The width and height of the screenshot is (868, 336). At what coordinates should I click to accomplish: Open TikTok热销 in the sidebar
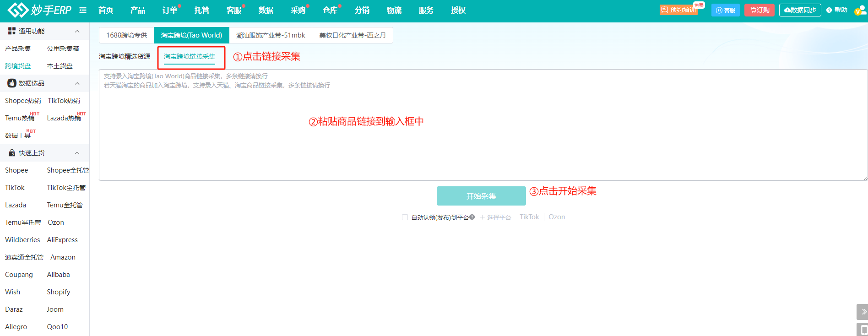tap(64, 101)
